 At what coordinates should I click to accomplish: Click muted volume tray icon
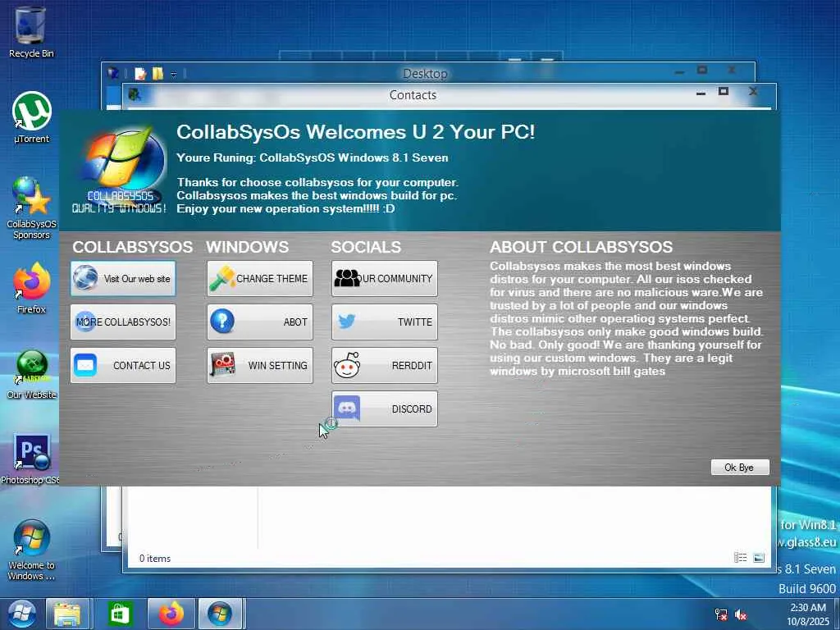click(741, 614)
